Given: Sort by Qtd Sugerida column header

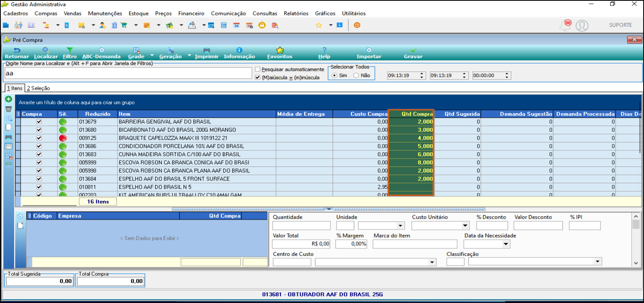Looking at the screenshot, I should [458, 114].
